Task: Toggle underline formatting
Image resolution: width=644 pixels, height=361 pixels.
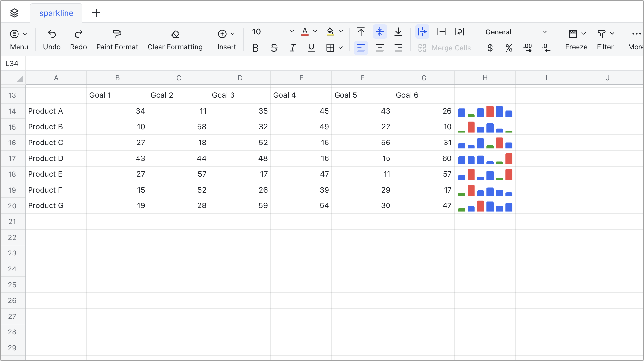Action: coord(311,48)
